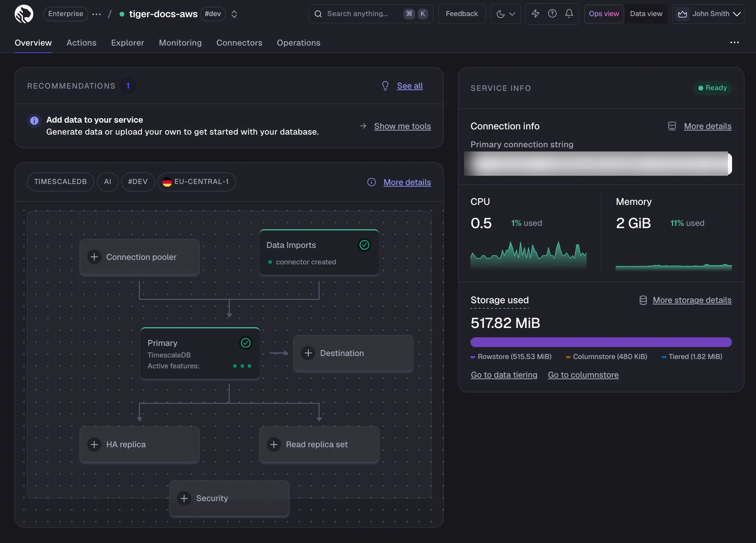Click the Columnstore legend color marker
Screen dimensions: 756x543
coord(568,357)
